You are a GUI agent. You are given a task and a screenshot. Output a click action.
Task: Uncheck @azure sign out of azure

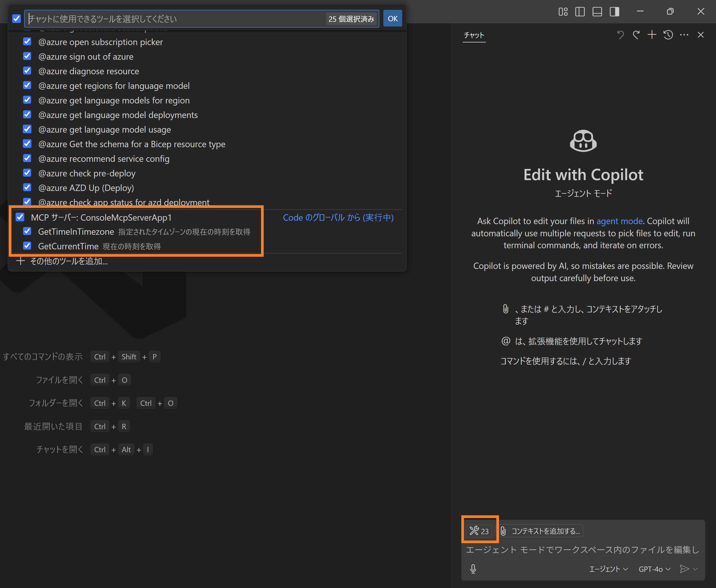click(x=27, y=56)
